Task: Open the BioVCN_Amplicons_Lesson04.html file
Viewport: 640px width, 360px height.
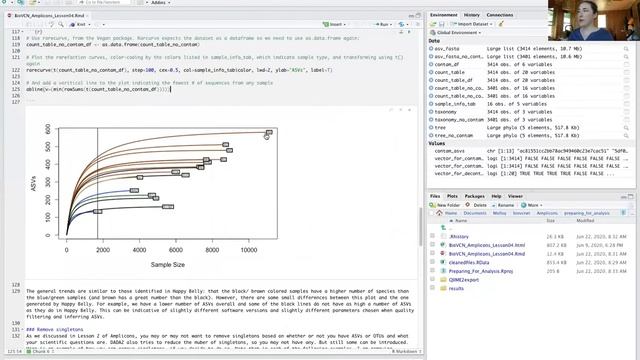Action: pyautogui.click(x=487, y=245)
